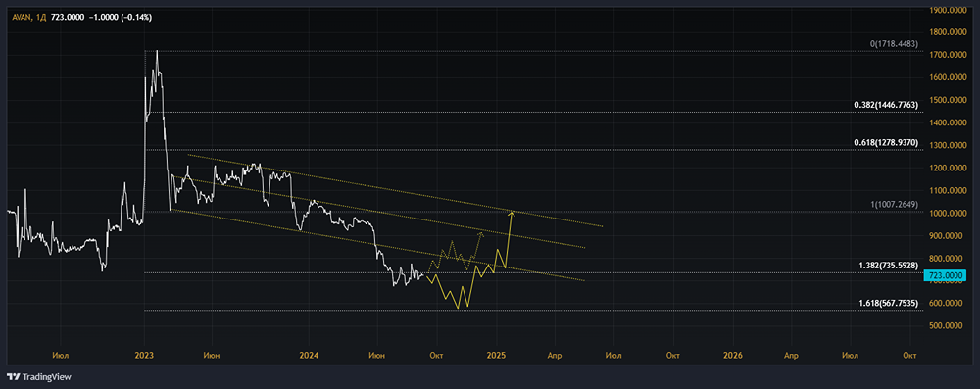Click the 723.0000 price in chart legend
The height and width of the screenshot is (389, 980).
tap(68, 17)
